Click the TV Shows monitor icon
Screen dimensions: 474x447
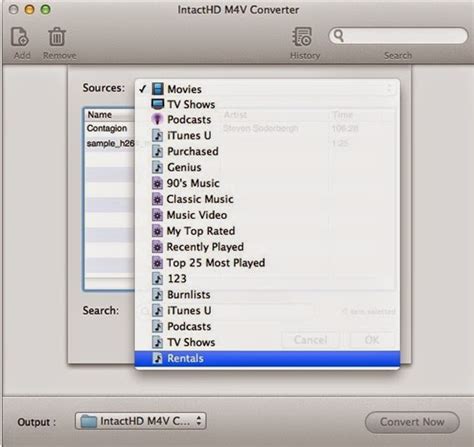pyautogui.click(x=158, y=104)
